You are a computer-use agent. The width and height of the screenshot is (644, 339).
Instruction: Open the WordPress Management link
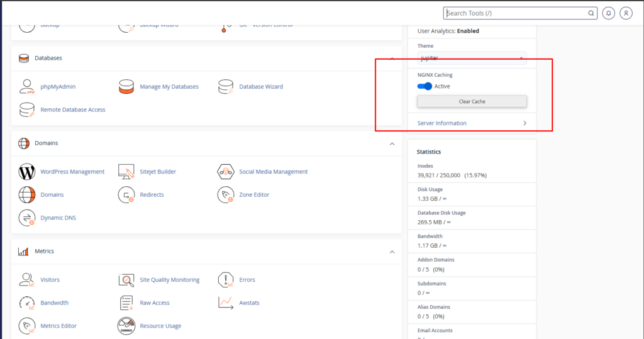[72, 172]
